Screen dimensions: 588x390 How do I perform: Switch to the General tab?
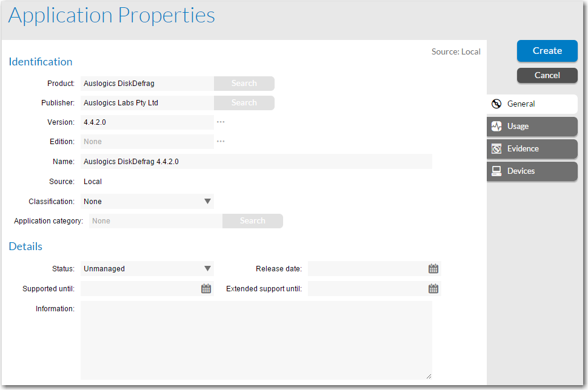click(x=532, y=104)
